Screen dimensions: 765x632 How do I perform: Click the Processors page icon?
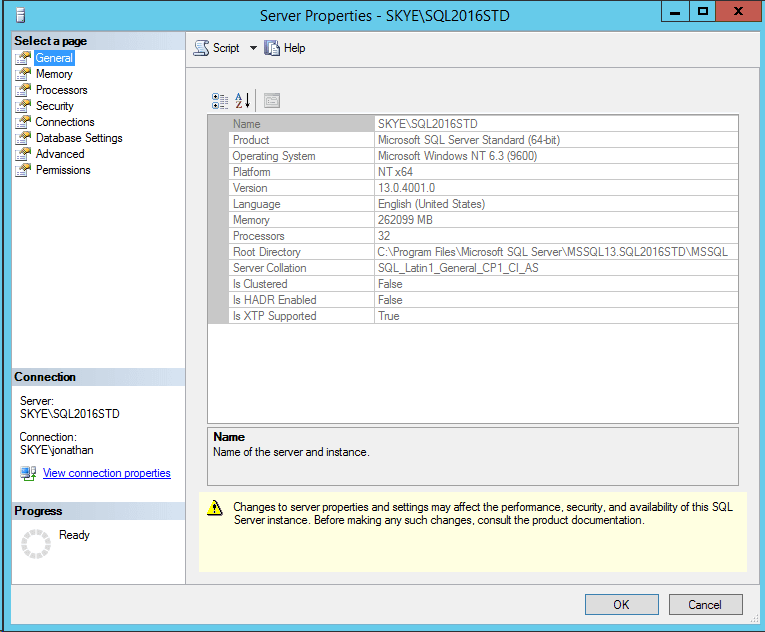[x=23, y=90]
